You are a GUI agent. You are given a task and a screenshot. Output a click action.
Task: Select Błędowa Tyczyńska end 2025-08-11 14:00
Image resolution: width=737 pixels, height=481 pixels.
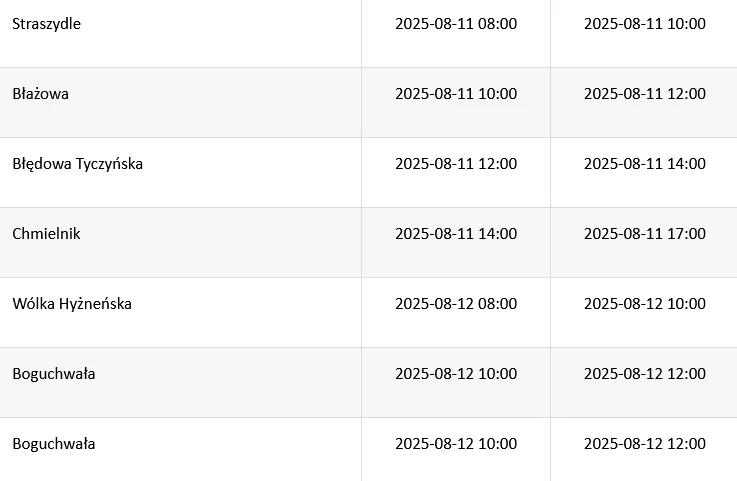(645, 164)
